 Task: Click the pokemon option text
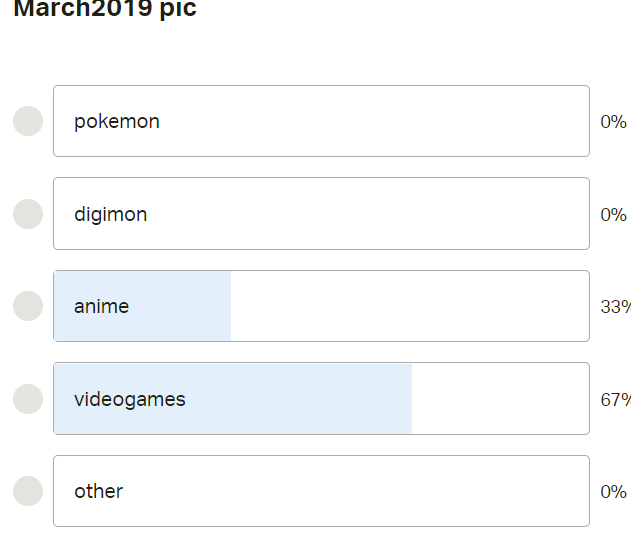117,121
